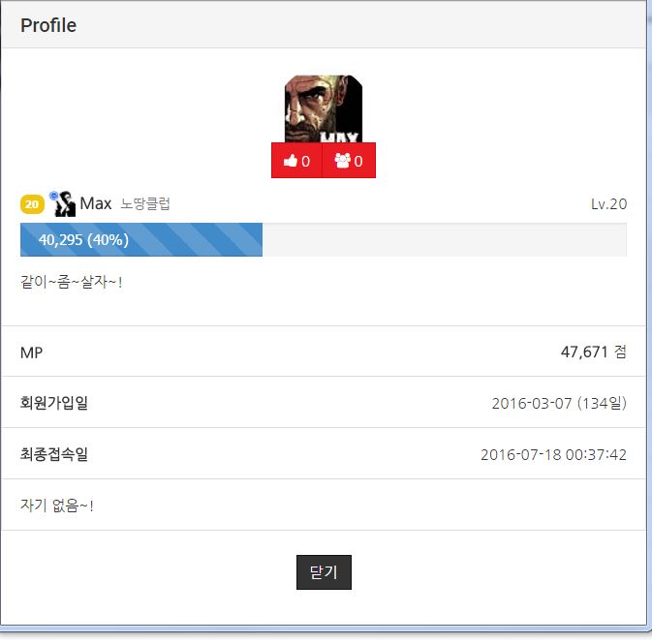Click the thumbs-up like icon
The width and height of the screenshot is (652, 644).
pyautogui.click(x=291, y=161)
